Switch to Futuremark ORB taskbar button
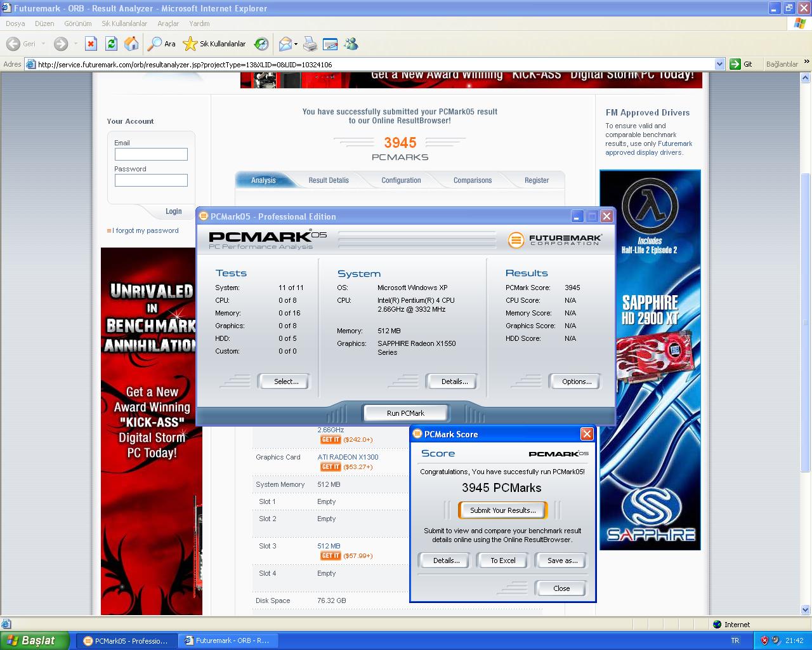 click(228, 640)
